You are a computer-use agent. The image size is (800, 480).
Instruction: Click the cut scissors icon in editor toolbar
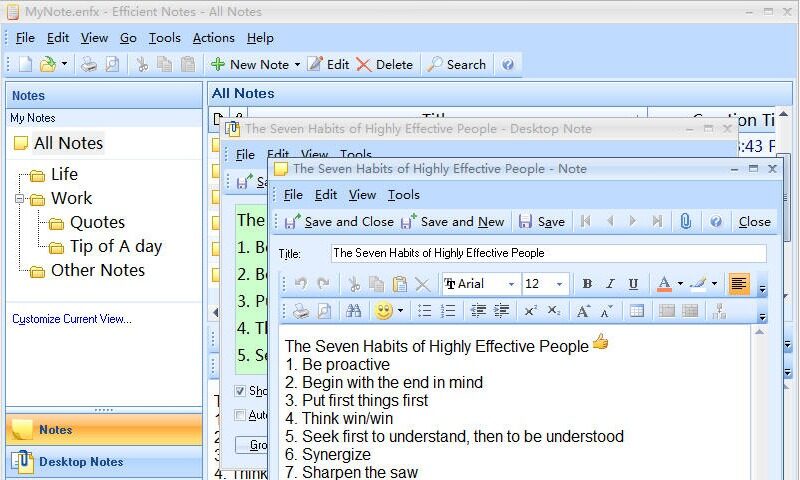coord(354,284)
